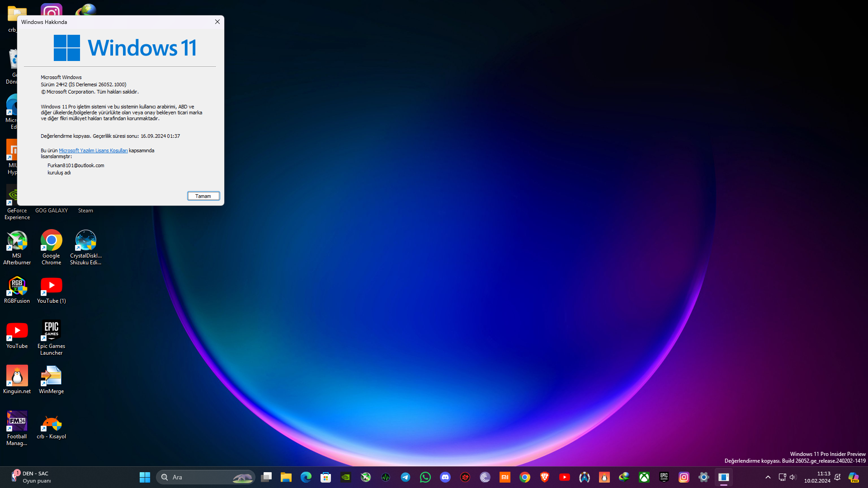Expand hidden system tray icons chevron
The height and width of the screenshot is (488, 868).
click(x=768, y=477)
